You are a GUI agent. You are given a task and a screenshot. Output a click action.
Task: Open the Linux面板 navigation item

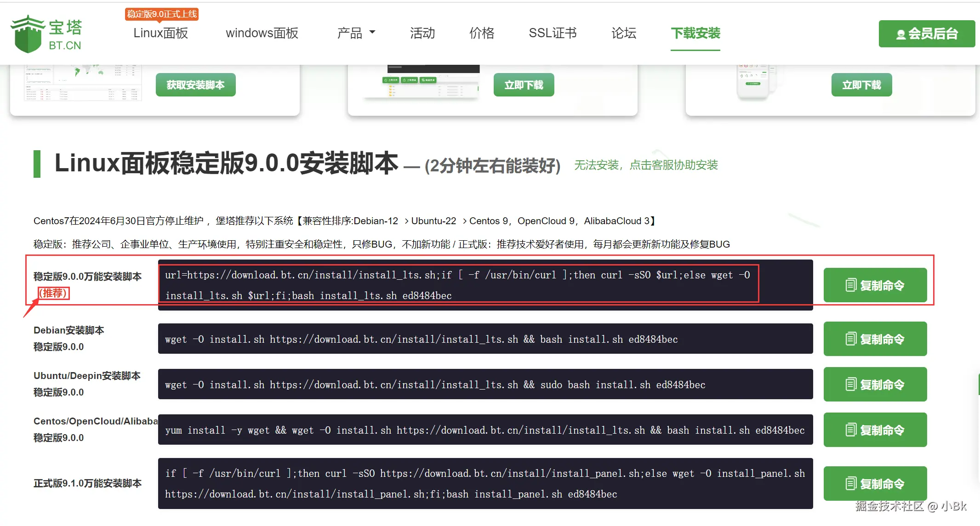(161, 33)
